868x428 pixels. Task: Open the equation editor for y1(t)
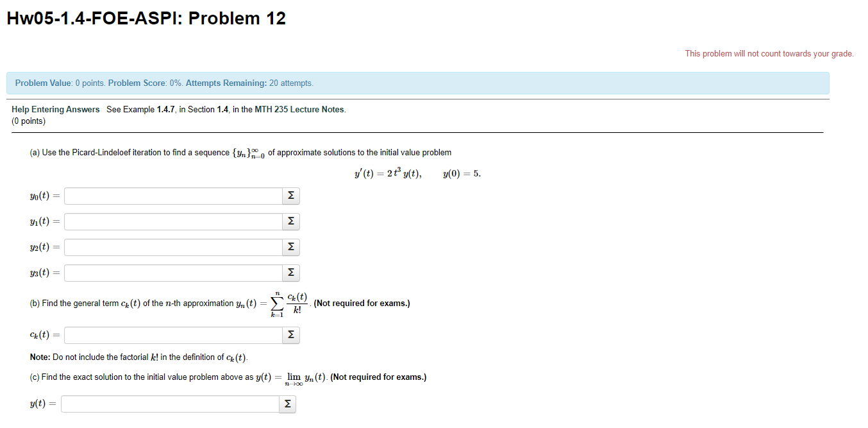[290, 221]
